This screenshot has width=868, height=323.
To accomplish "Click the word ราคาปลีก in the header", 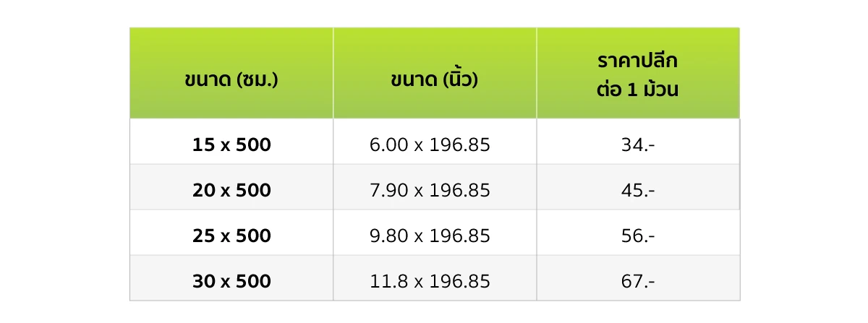I will (x=638, y=60).
